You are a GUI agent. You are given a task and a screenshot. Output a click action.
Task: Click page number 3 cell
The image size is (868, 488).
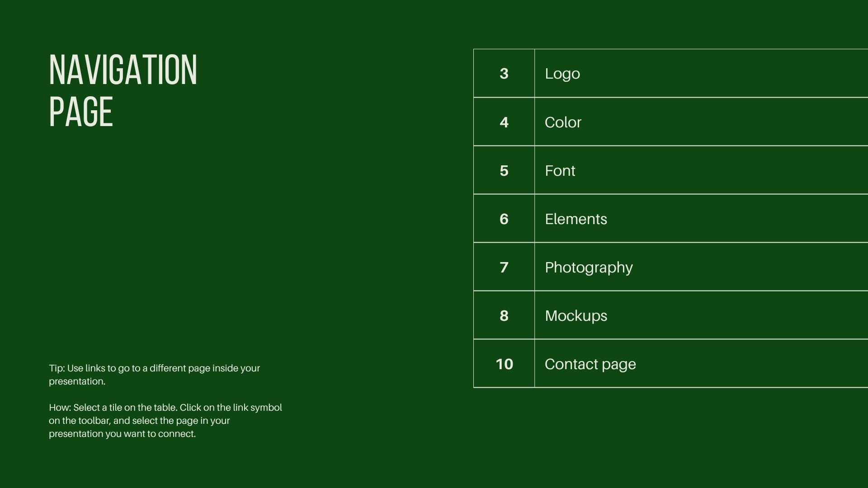tap(504, 74)
